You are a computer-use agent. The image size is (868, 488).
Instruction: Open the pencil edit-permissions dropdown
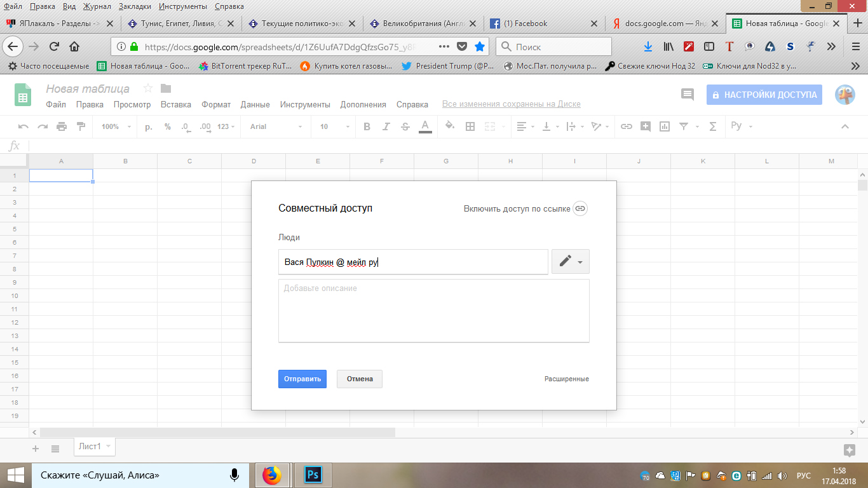click(x=571, y=261)
